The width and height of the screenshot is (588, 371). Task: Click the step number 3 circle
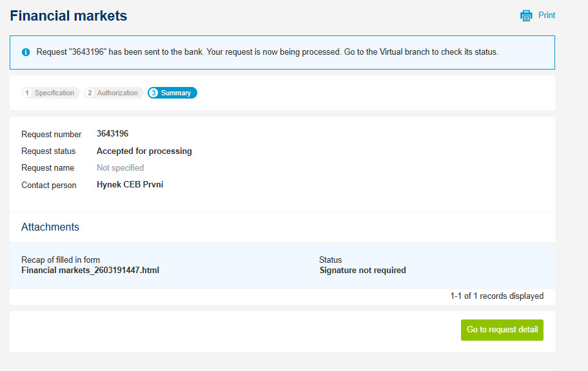coord(153,93)
